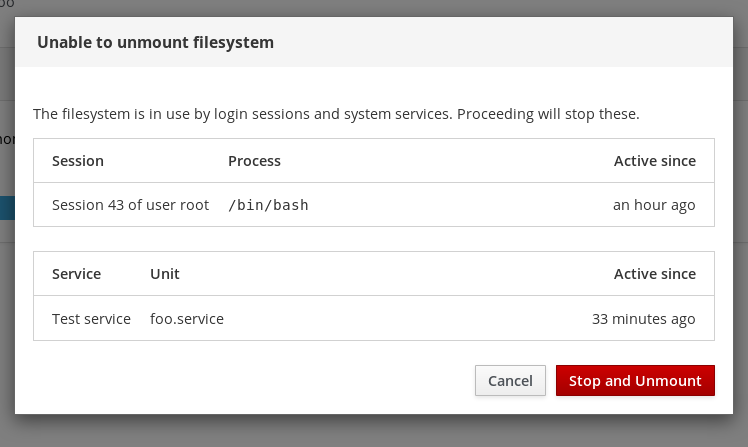Click Active since header in services table
Image resolution: width=748 pixels, height=447 pixels.
click(x=654, y=274)
